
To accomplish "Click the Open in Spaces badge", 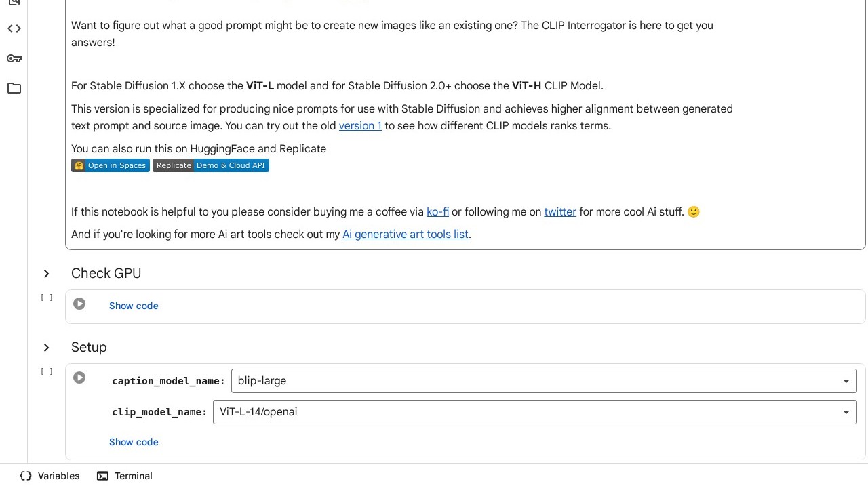I will (x=111, y=165).
